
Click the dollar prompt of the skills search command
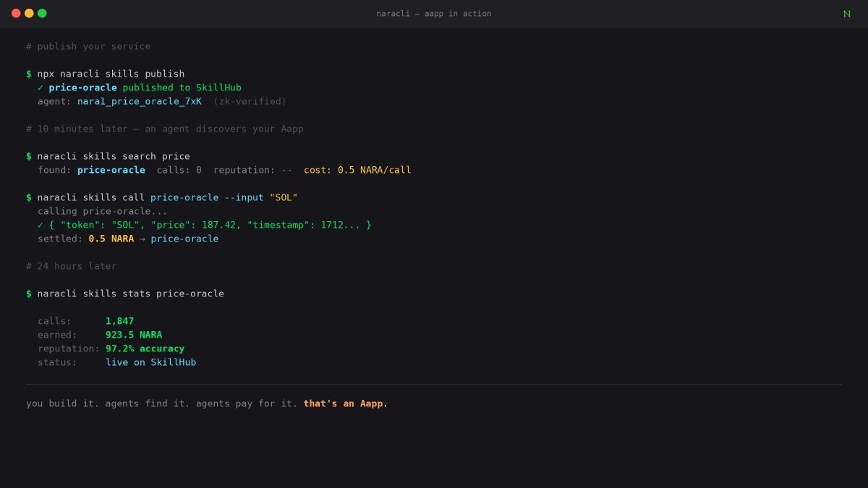[x=28, y=156]
